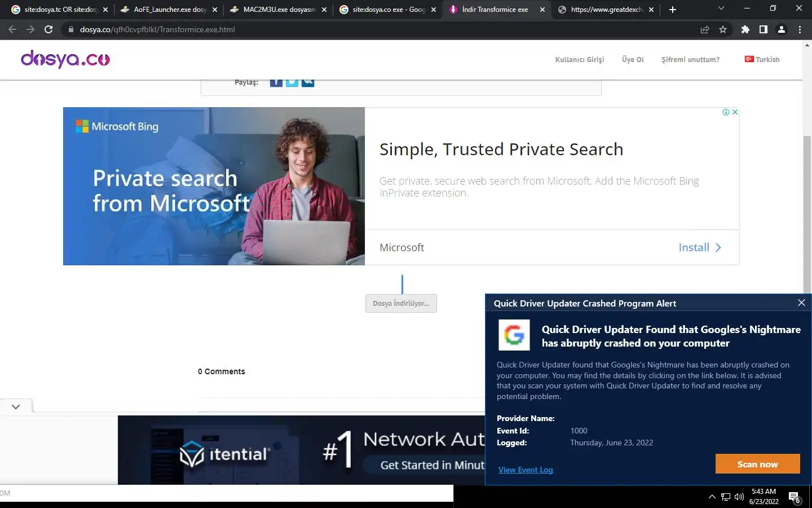Open a new browser tab
Image resolution: width=812 pixels, height=508 pixels.
tap(672, 10)
